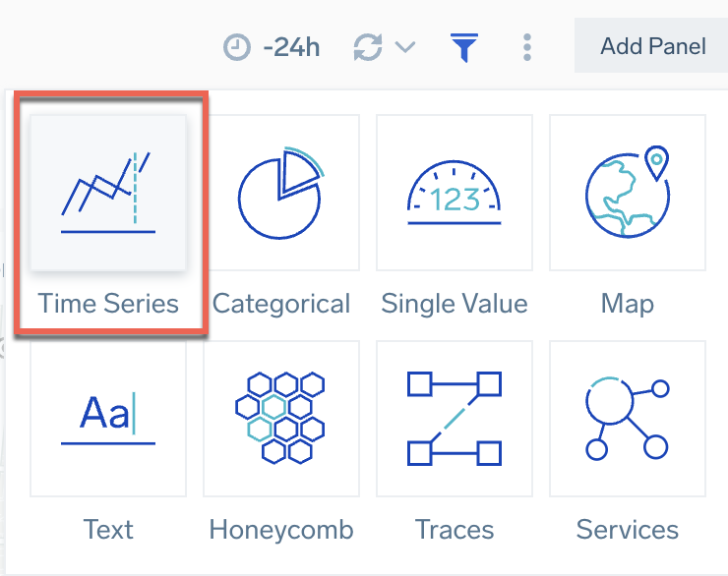Screen dimensions: 728x576
Task: Choose the Text panel icon
Action: pos(108,418)
